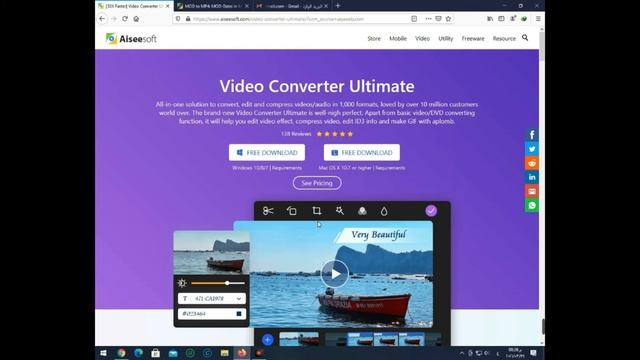This screenshot has height=360, width=640.
Task: Play the boat preview video
Action: pyautogui.click(x=335, y=273)
